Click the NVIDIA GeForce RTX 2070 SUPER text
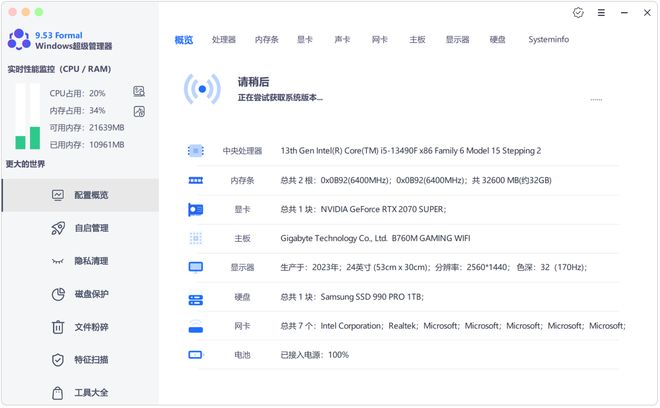 pyautogui.click(x=363, y=209)
